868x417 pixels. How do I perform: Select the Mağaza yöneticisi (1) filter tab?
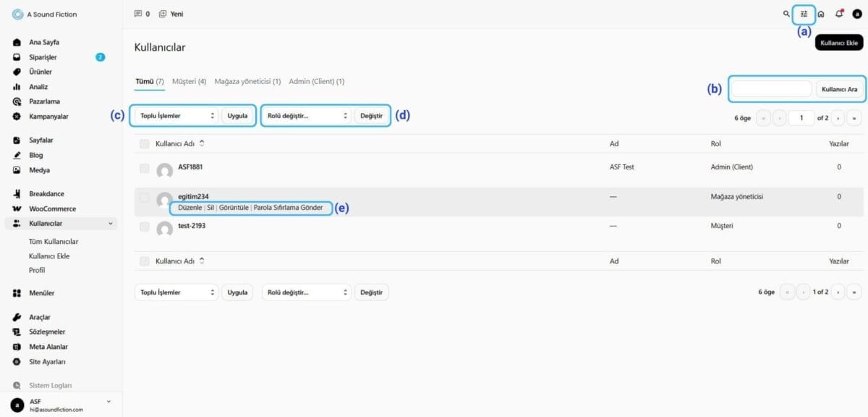click(x=247, y=82)
